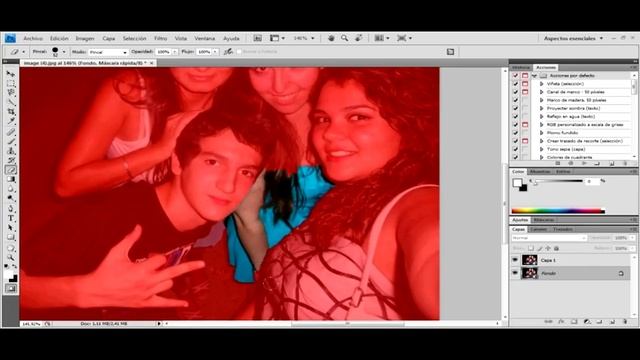Hide the Capa 1 layer
This screenshot has width=640, height=360.
[515, 260]
